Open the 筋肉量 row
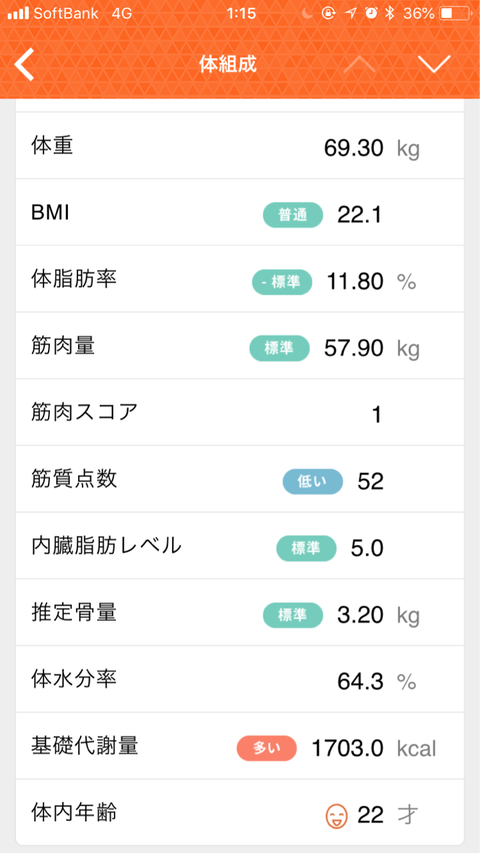The height and width of the screenshot is (853, 480). tap(239, 345)
